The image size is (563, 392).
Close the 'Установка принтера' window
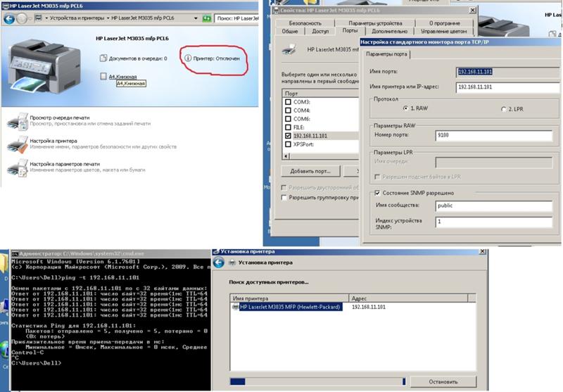click(x=483, y=252)
